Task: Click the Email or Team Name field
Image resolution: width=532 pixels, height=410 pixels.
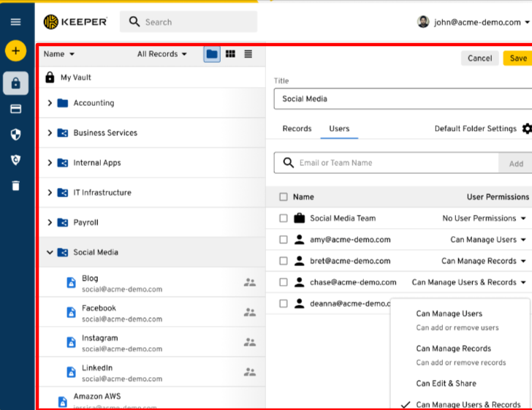Action: coord(387,163)
